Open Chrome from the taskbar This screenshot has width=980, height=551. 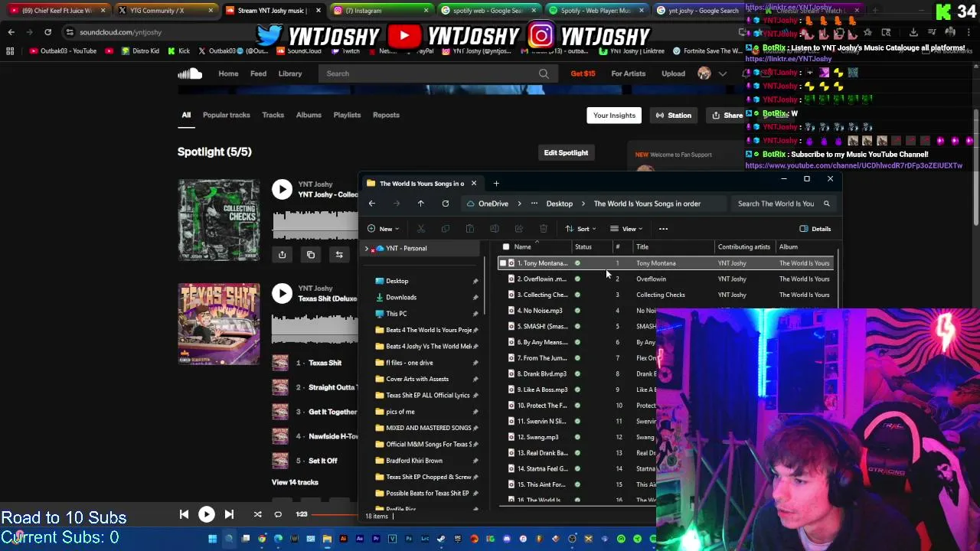coord(262,539)
